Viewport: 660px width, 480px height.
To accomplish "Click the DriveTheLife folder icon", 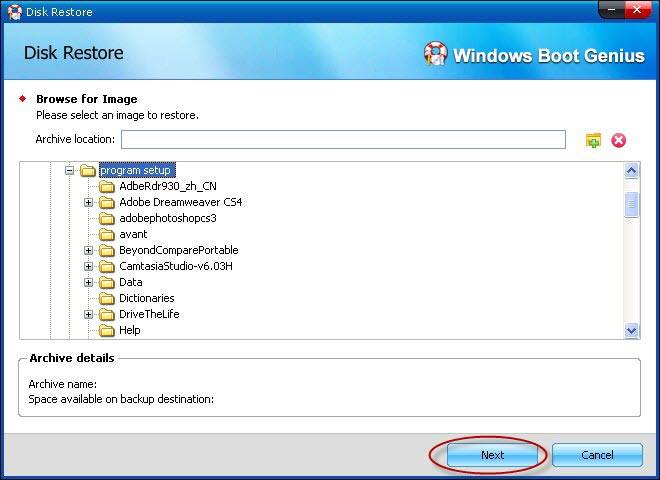I will [x=106, y=315].
